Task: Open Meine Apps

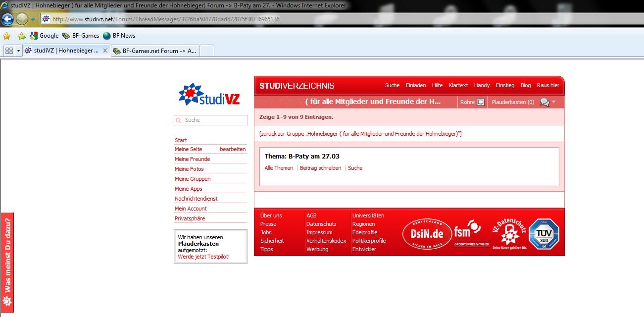Action: tap(189, 189)
